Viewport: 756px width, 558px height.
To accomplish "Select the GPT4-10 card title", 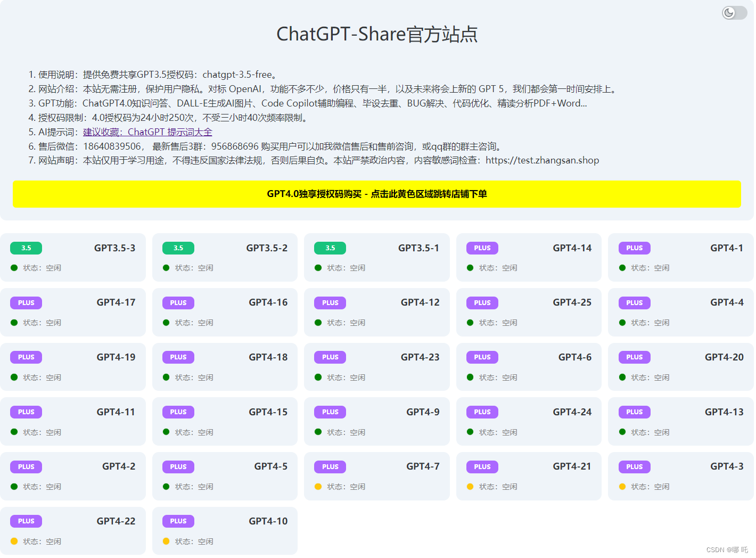I will [268, 521].
